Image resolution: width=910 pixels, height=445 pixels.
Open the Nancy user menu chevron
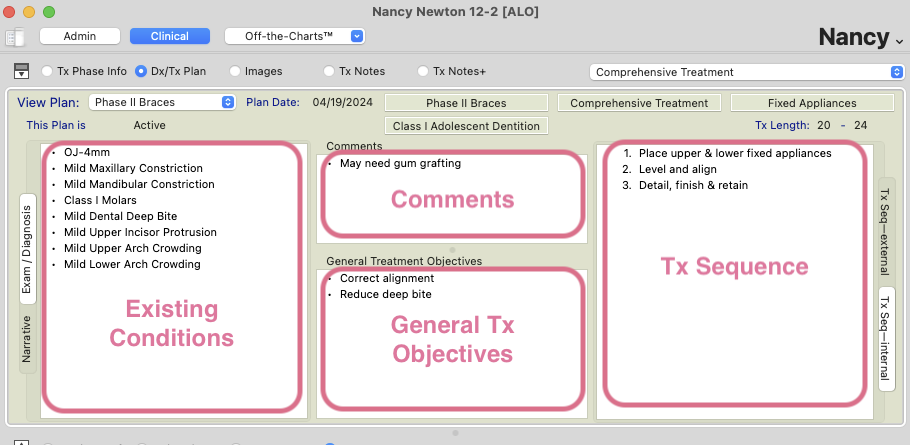(899, 41)
